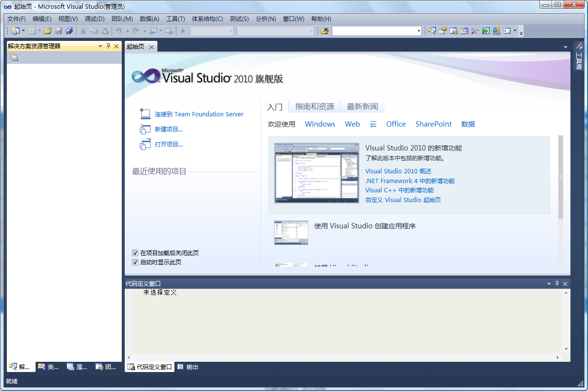Click the SharePoint category link
The height and width of the screenshot is (391, 588).
point(434,124)
